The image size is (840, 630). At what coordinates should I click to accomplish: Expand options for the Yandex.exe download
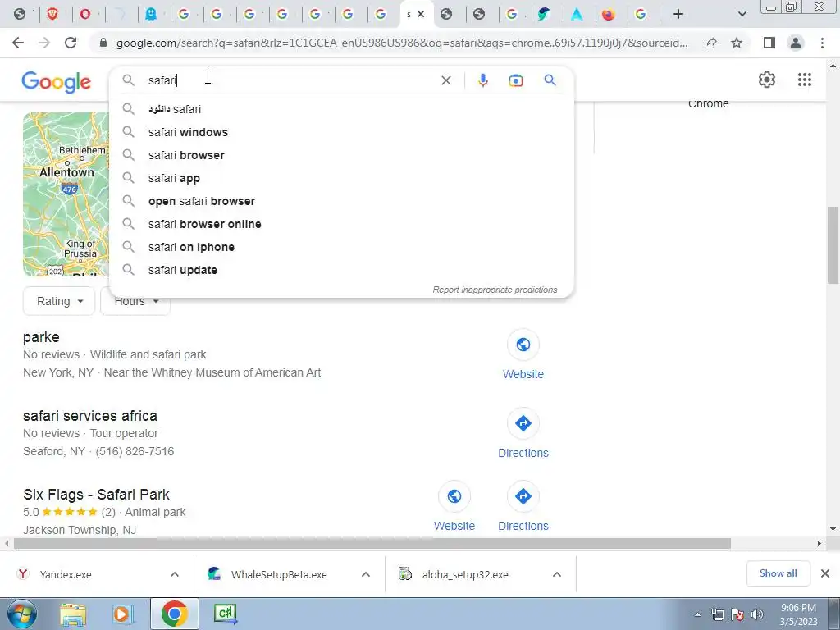[175, 574]
